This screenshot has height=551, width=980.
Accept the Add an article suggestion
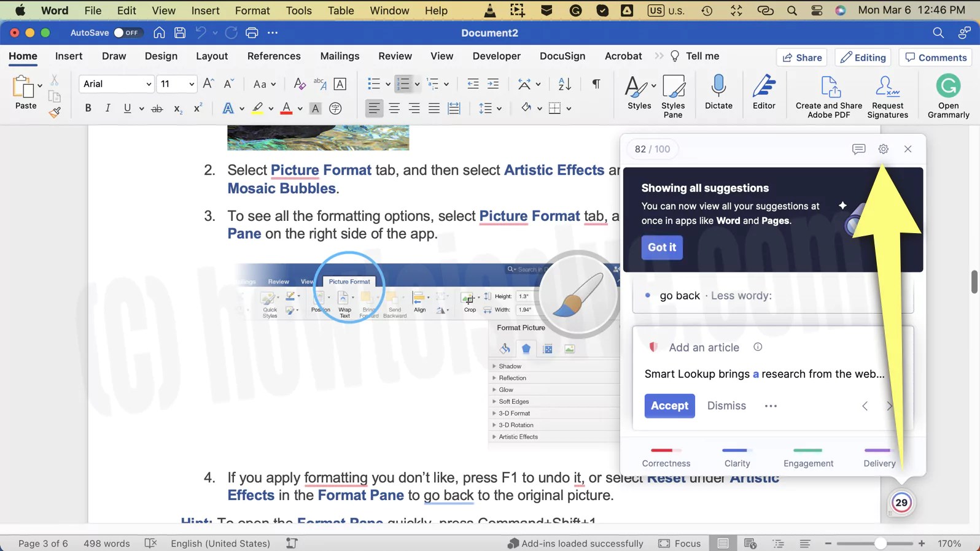pos(669,406)
